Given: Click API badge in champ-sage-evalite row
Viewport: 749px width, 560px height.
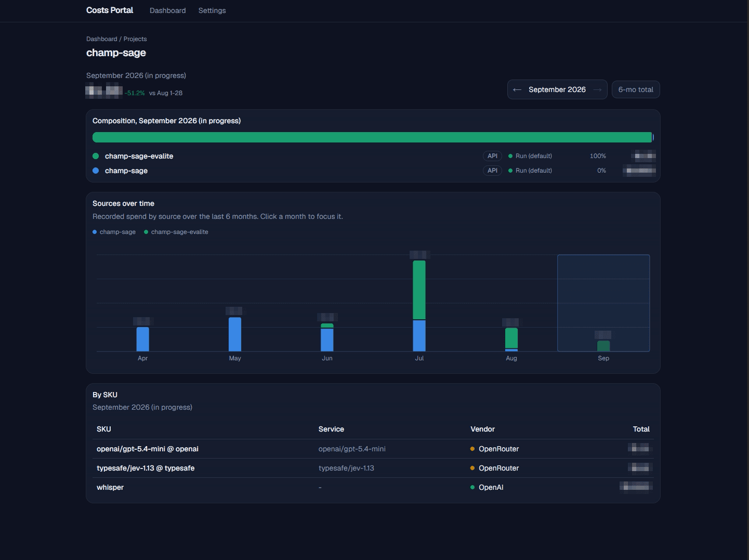Looking at the screenshot, I should pos(492,156).
